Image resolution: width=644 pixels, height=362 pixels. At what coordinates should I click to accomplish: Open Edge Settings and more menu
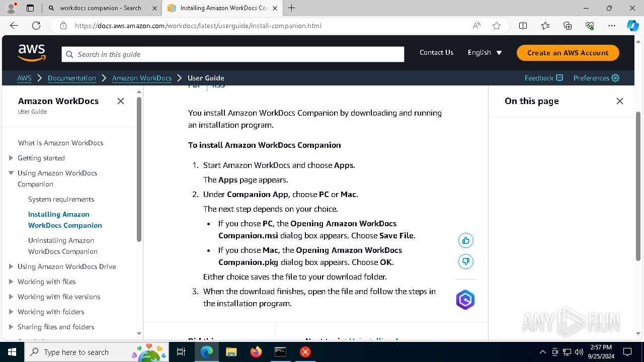coord(612,26)
